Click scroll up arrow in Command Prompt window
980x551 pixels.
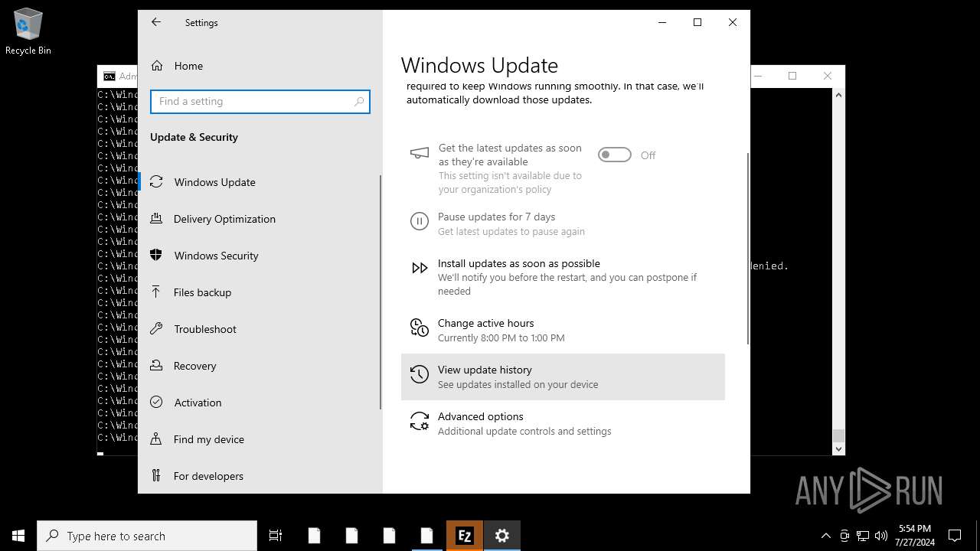point(838,95)
